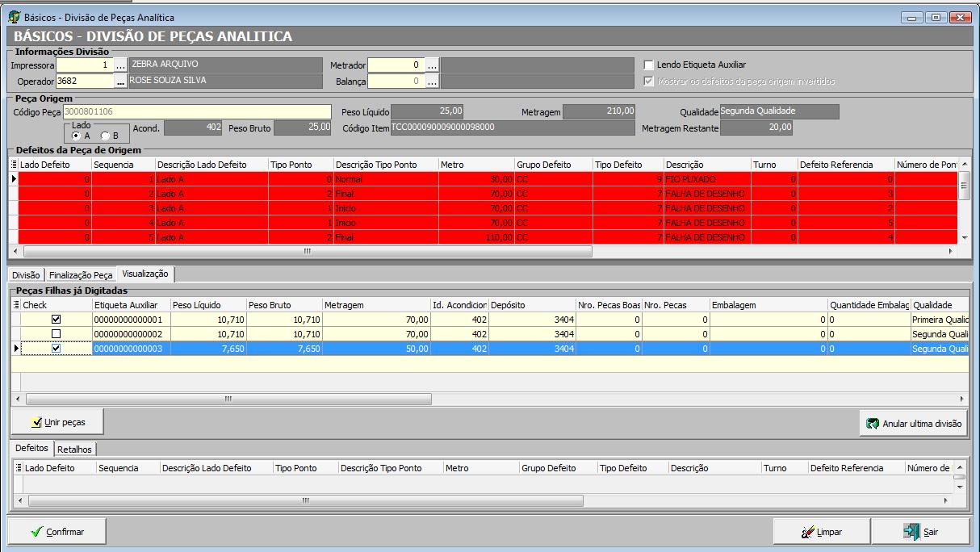
Task: Click the green checkmark Confirmar icon
Action: (x=36, y=532)
